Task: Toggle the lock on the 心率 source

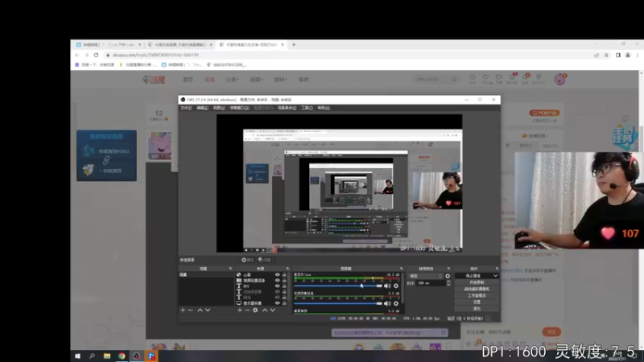Action: (284, 275)
